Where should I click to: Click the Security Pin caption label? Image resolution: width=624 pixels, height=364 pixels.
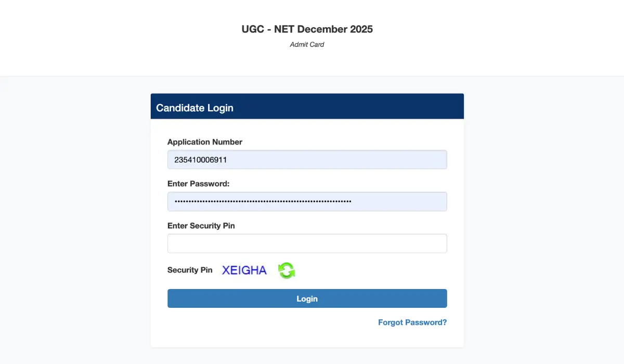(190, 270)
